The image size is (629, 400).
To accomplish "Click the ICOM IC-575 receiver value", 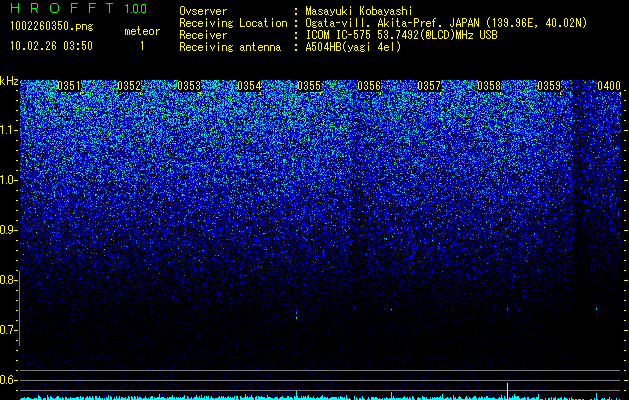I will click(401, 35).
